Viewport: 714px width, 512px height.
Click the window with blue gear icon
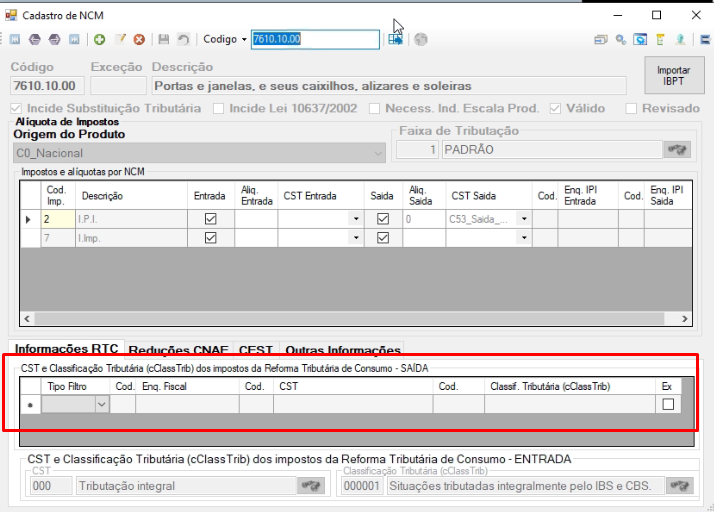[x=640, y=40]
